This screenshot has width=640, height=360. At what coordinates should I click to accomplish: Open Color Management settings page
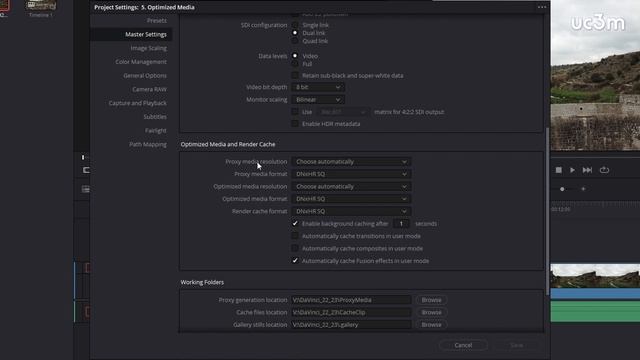(x=141, y=62)
